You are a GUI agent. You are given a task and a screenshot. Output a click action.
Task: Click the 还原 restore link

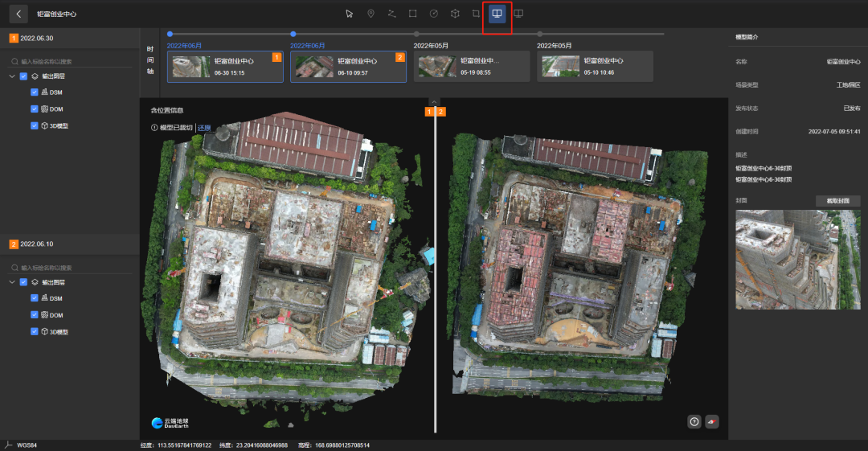(204, 128)
